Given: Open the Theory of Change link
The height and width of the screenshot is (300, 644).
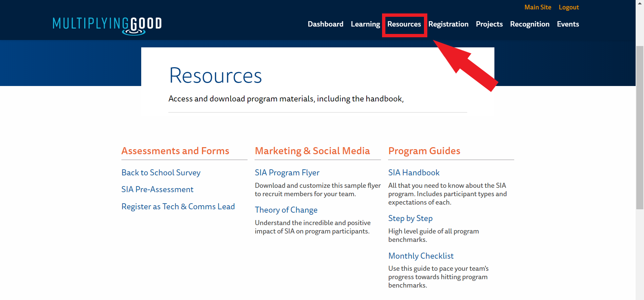Looking at the screenshot, I should 286,210.
